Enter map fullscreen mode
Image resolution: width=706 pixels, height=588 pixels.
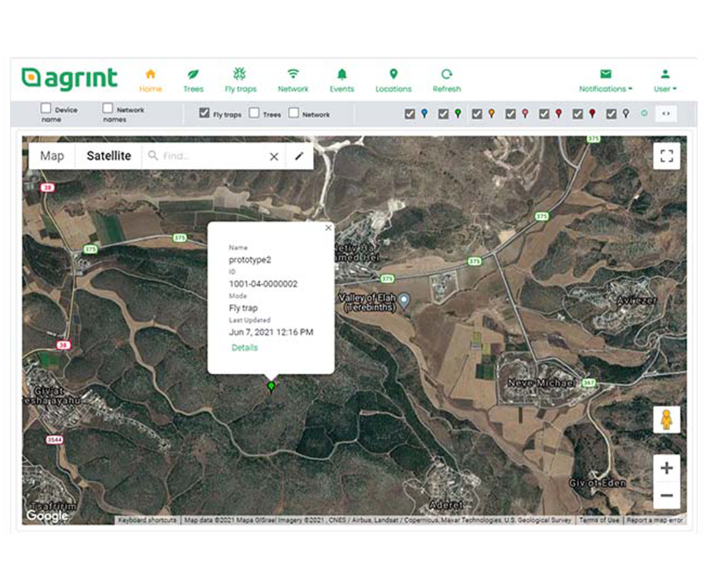666,156
